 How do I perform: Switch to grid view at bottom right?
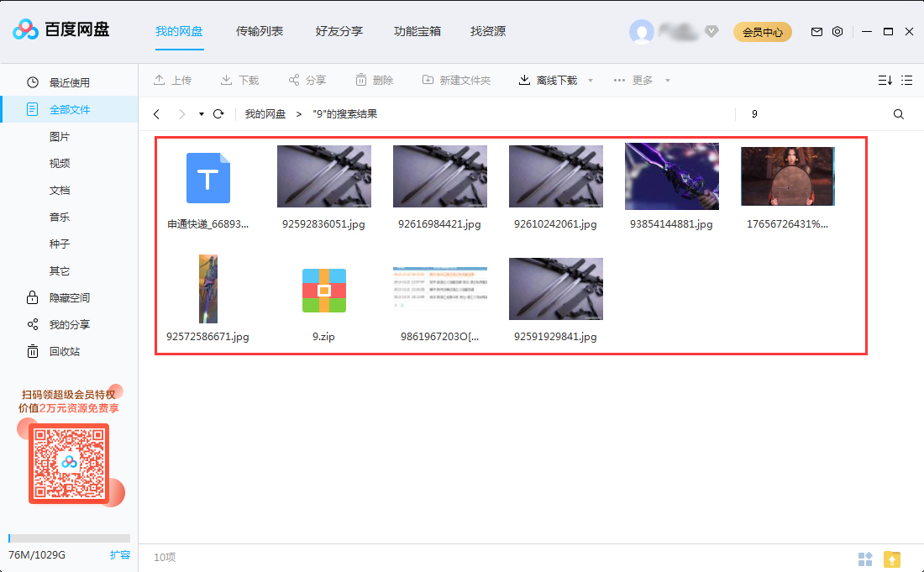pos(865,559)
